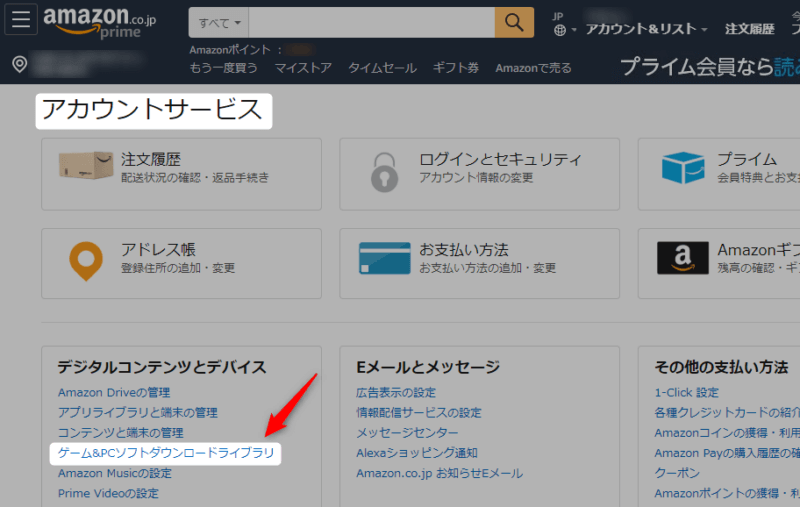Open the hamburger menu icon
800x507 pixels.
pyautogui.click(x=21, y=19)
